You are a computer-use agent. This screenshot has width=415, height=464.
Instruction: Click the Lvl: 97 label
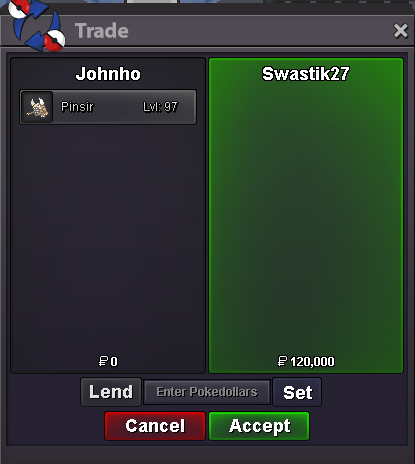click(160, 107)
